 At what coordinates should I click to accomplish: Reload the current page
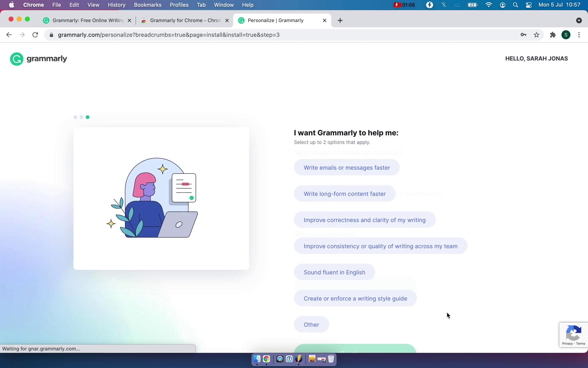pos(35,35)
